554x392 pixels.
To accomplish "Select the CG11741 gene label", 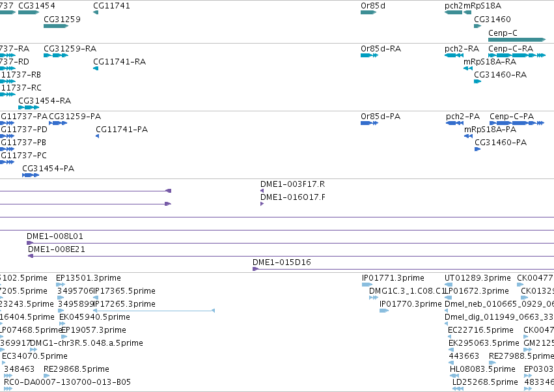I will click(x=112, y=6).
